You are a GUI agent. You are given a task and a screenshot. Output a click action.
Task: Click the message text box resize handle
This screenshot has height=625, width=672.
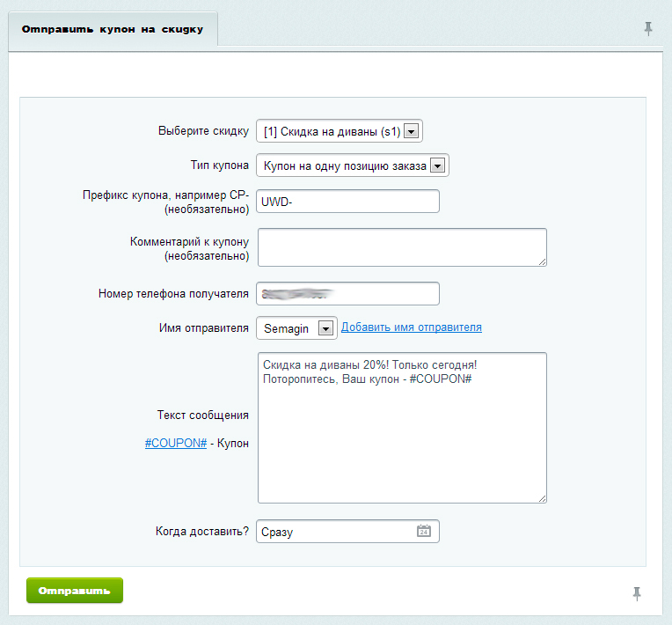(542, 497)
